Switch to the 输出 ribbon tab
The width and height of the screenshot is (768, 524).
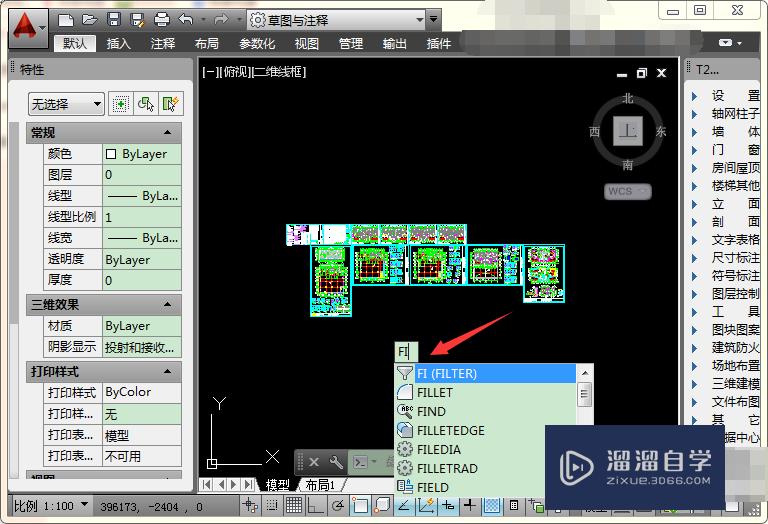[x=394, y=44]
